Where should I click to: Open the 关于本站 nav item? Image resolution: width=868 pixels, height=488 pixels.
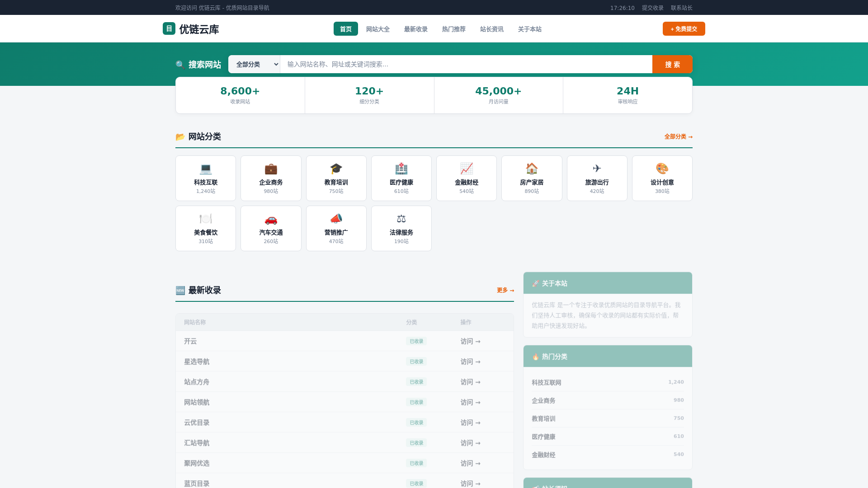(530, 29)
